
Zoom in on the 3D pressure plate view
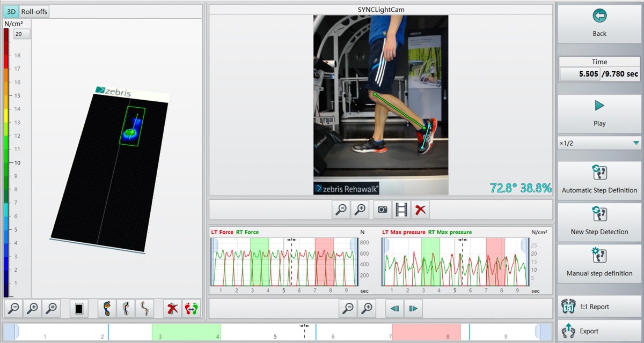33,309
